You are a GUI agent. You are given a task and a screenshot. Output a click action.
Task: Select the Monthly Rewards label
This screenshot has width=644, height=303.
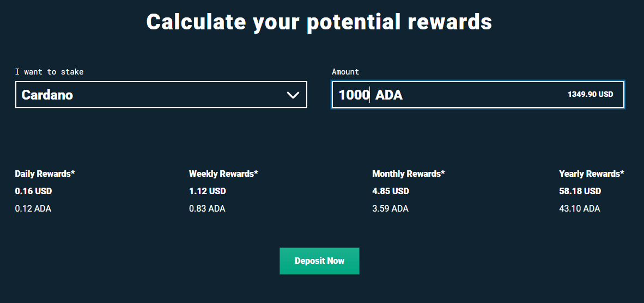coord(409,174)
